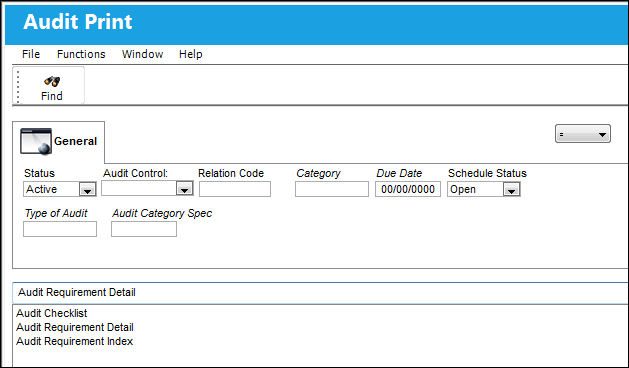Click the toolbar dotted grip handle
This screenshot has height=368, width=629.
[x=18, y=86]
